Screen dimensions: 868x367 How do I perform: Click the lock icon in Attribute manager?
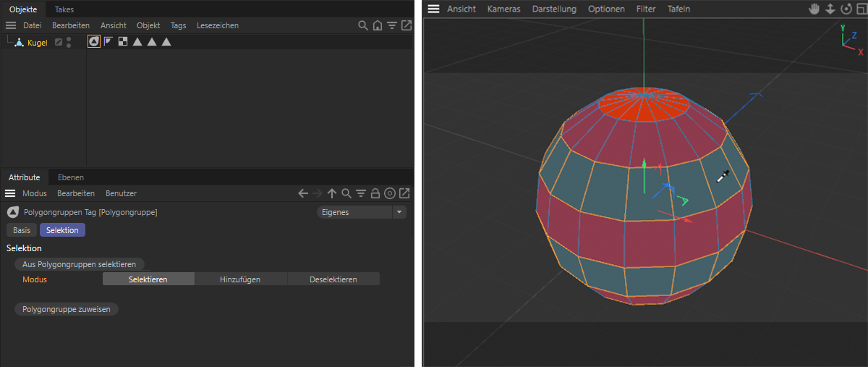point(375,193)
